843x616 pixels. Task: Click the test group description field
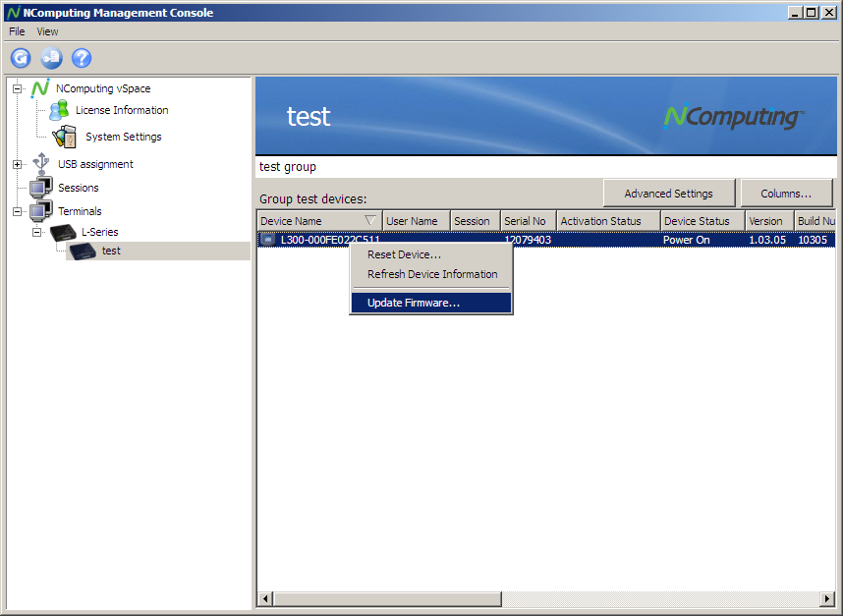tap(545, 167)
